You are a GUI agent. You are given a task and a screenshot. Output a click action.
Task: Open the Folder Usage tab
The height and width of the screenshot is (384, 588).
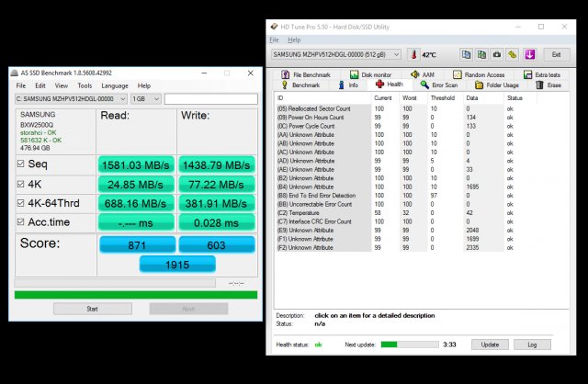[497, 85]
